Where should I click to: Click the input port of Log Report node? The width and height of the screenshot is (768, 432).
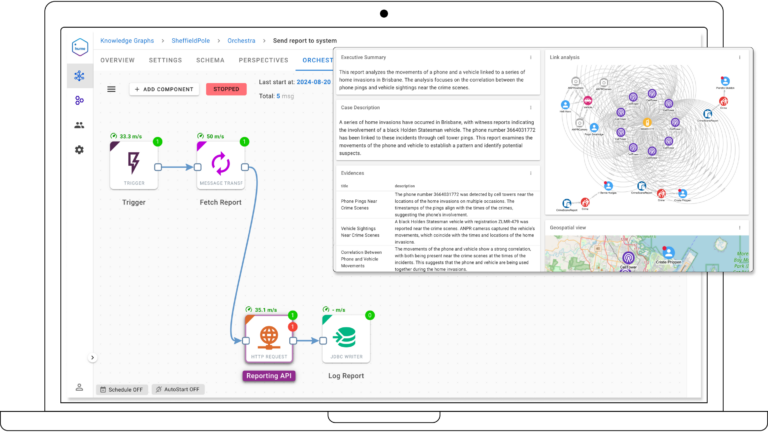click(x=323, y=340)
